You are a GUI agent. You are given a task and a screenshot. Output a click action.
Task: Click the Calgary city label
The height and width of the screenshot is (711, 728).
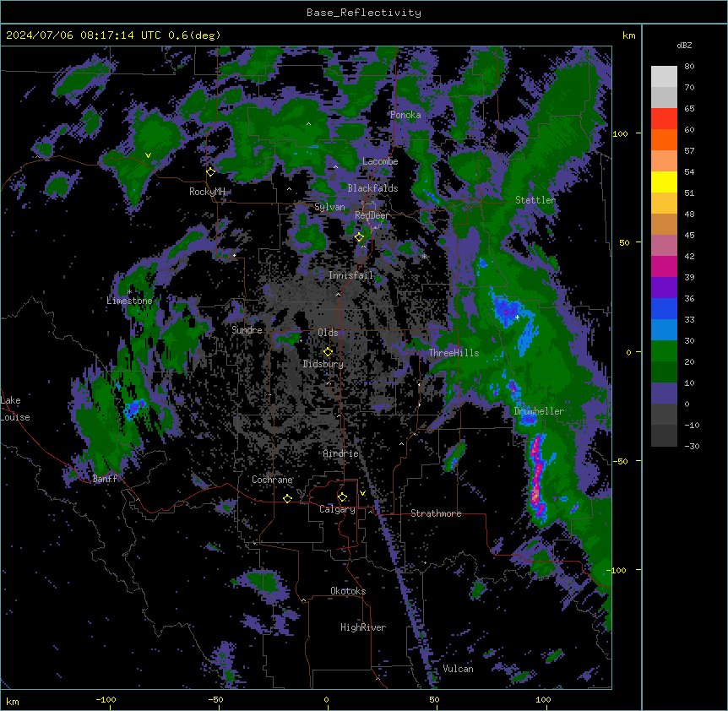pyautogui.click(x=338, y=509)
